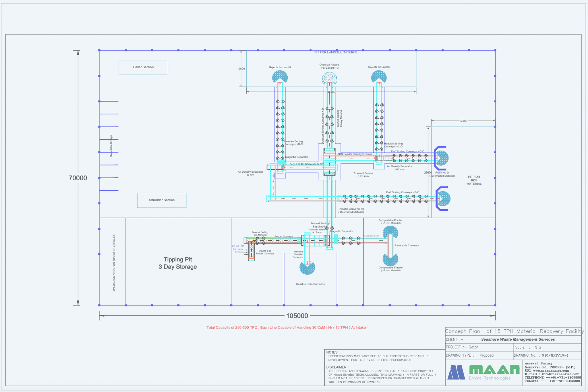Click the Heavies Sorting Conveyor +D-C label

pyautogui.click(x=293, y=143)
